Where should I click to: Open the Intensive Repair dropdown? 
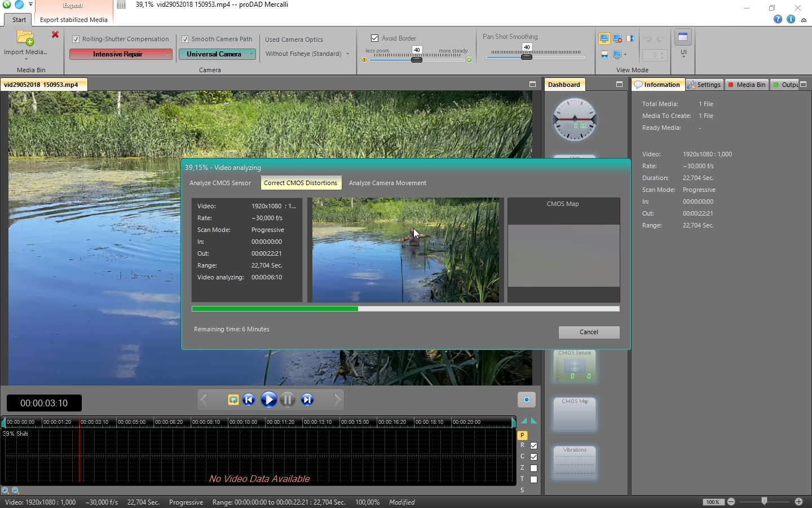point(121,54)
